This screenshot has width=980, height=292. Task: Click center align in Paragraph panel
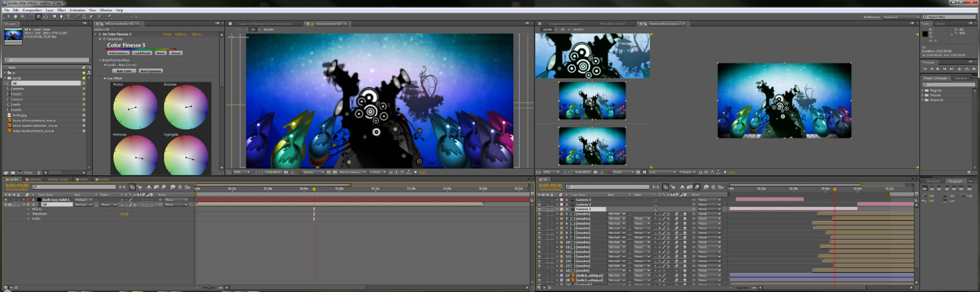(932, 188)
